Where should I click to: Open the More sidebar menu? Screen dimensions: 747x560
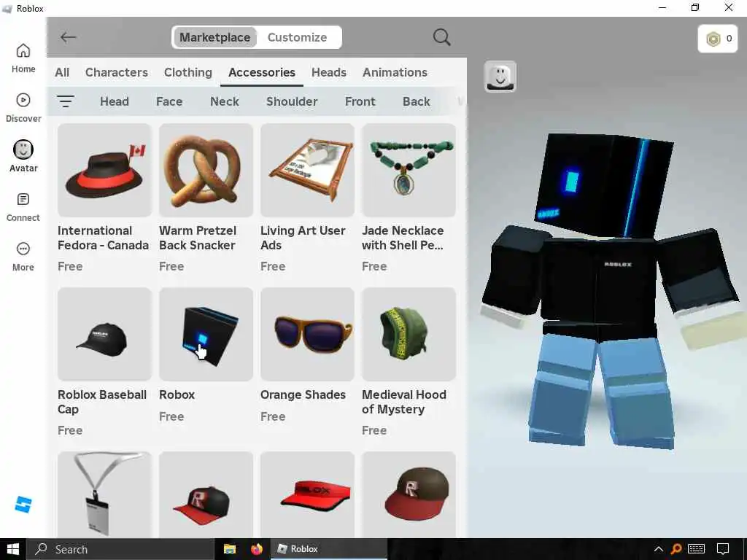click(x=23, y=257)
